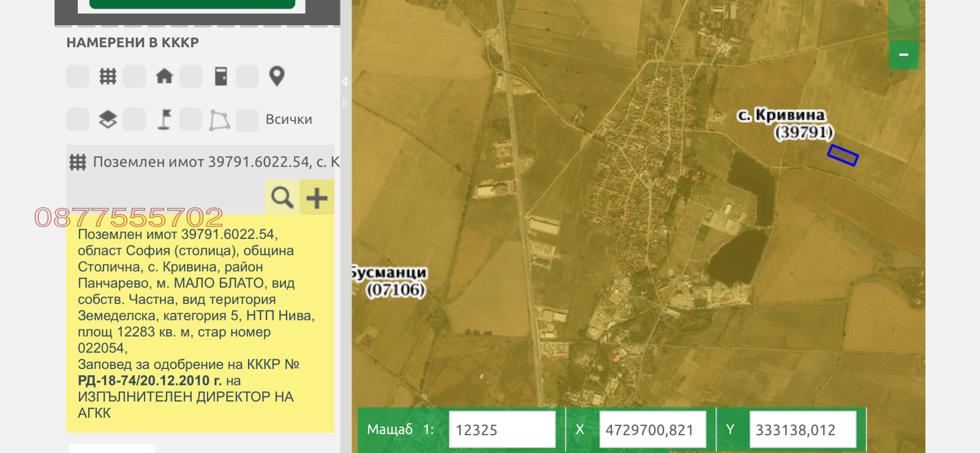
Task: Click the stacked layers icon
Action: click(x=108, y=119)
